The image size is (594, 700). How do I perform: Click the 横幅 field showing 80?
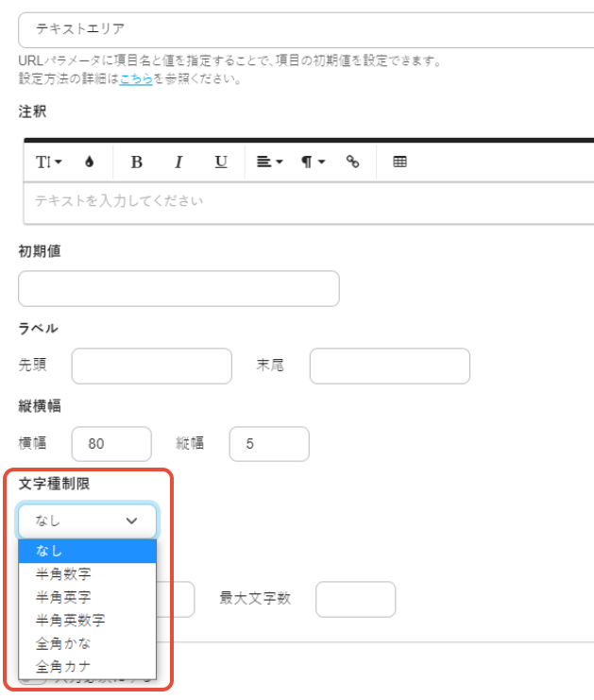(111, 444)
